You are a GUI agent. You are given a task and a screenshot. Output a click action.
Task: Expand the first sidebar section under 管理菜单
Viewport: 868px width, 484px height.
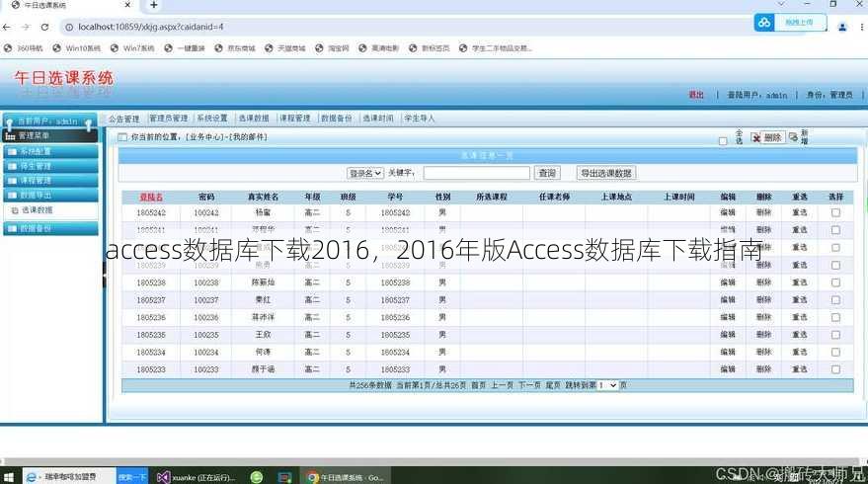[x=51, y=151]
